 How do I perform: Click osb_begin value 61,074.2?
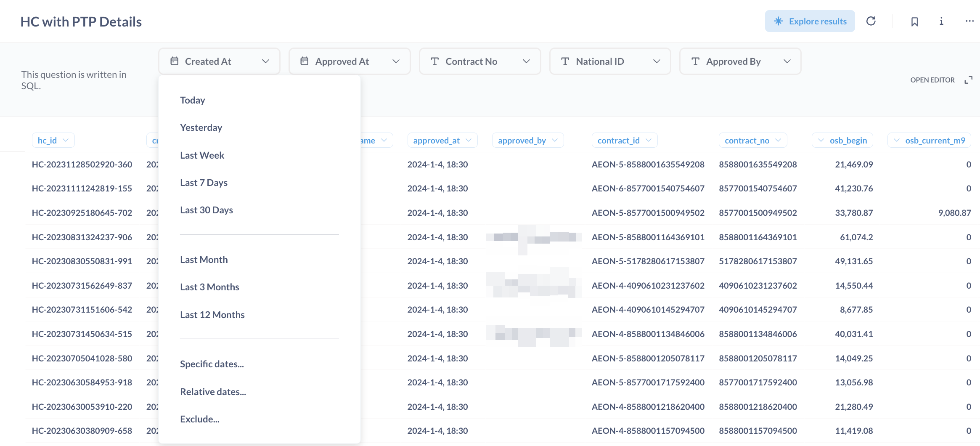click(856, 237)
